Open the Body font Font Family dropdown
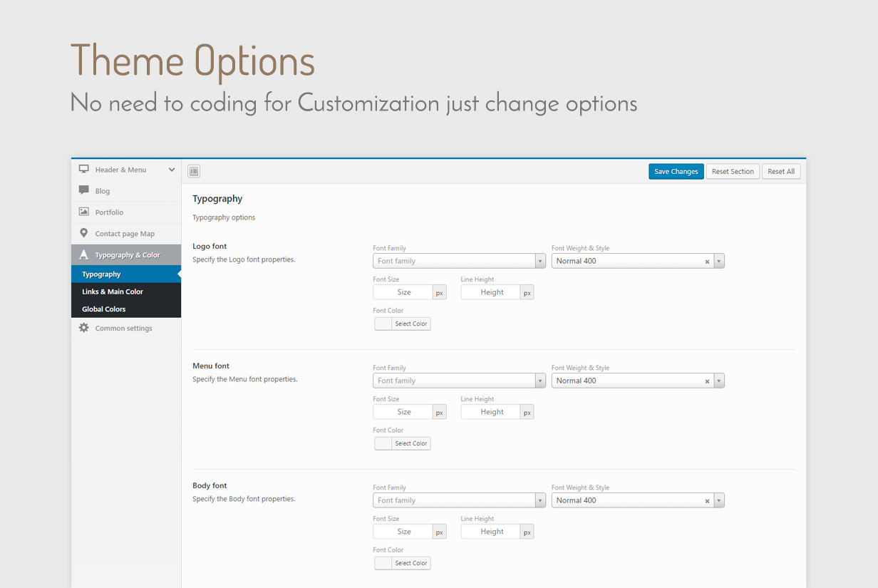The image size is (878, 588). 459,500
